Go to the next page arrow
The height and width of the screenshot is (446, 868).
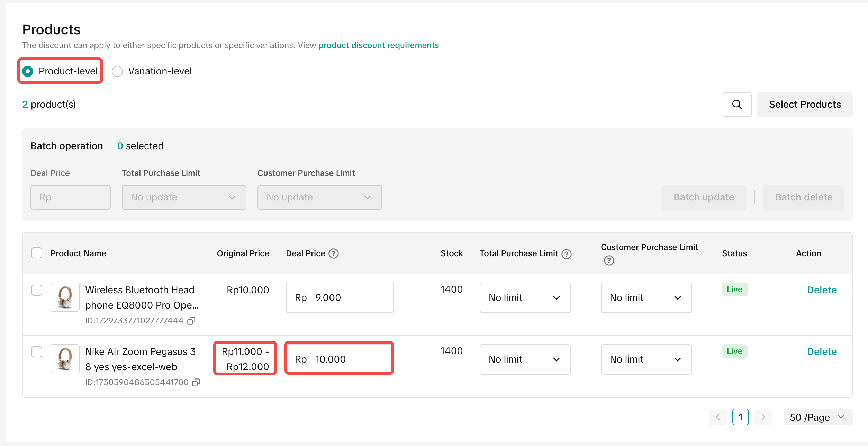(763, 417)
